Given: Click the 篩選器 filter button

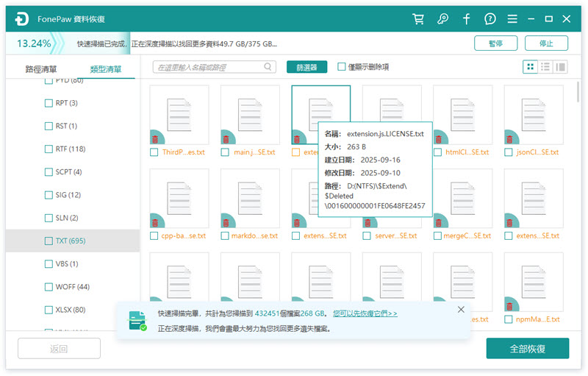Looking at the screenshot, I should pos(306,67).
